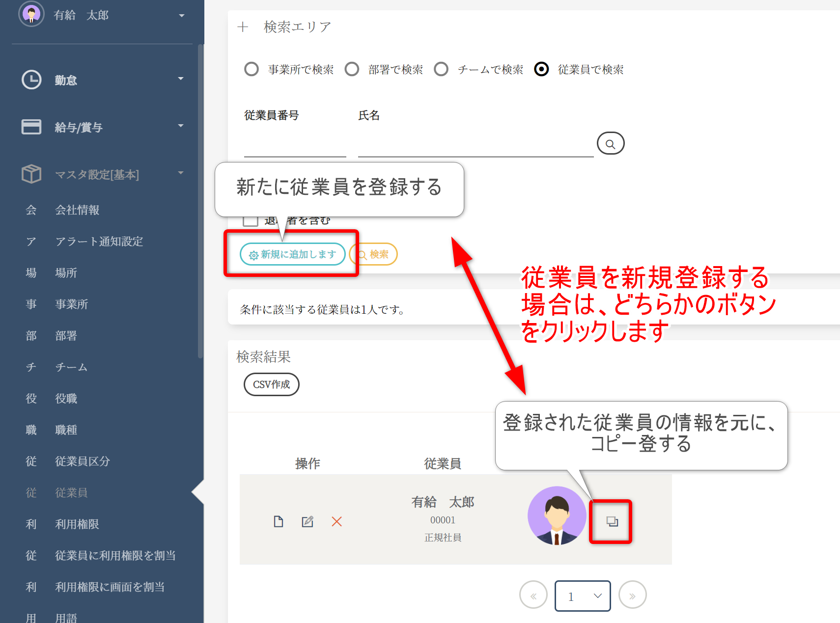
Task: Open the page number dropdown
Action: (x=583, y=596)
